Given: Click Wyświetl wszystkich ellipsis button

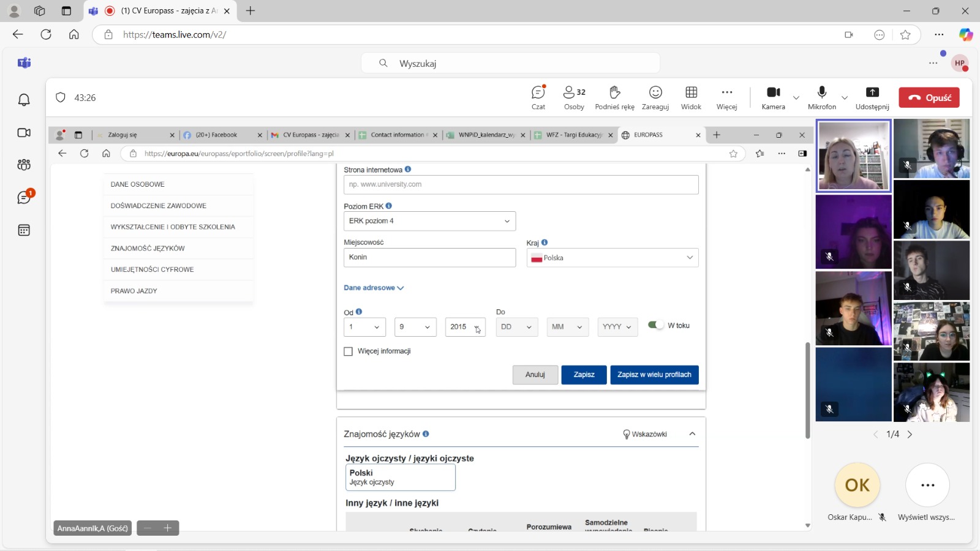Looking at the screenshot, I should (927, 485).
